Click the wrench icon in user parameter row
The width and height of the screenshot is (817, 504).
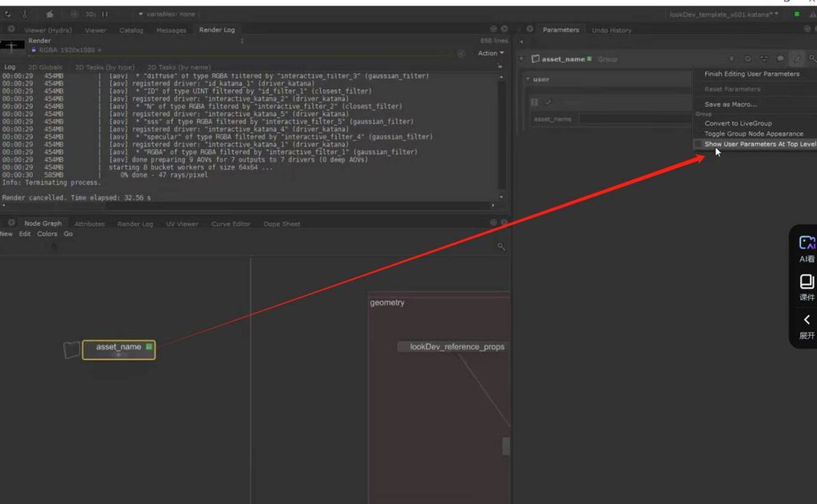(x=548, y=102)
